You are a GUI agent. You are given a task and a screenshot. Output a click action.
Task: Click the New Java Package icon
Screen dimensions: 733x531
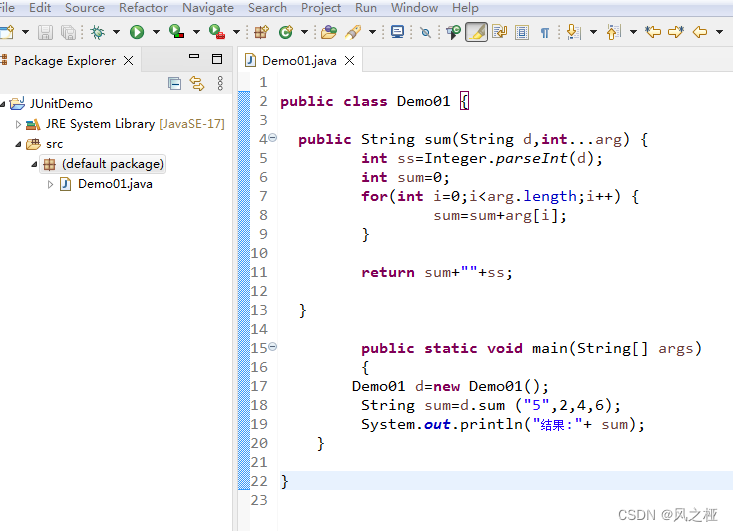(x=261, y=32)
